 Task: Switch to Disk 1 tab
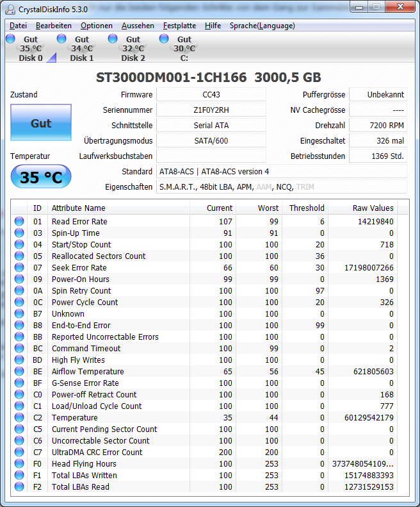click(82, 48)
